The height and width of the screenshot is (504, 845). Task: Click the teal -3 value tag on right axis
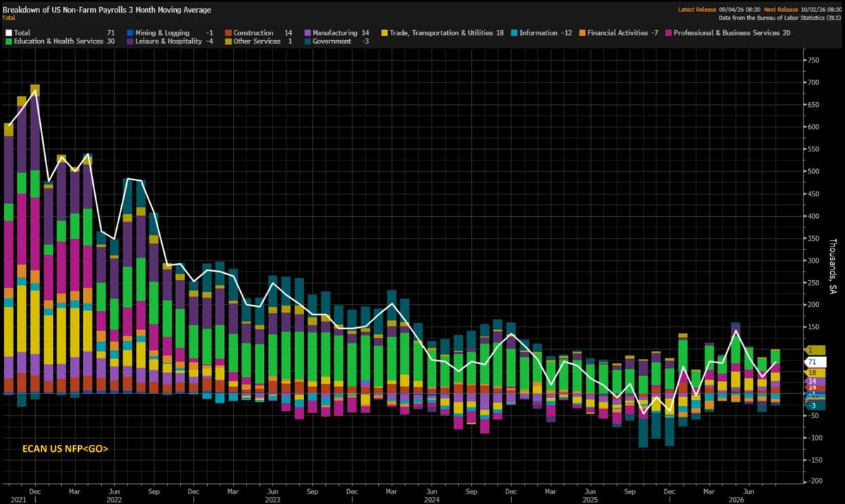pyautogui.click(x=815, y=405)
